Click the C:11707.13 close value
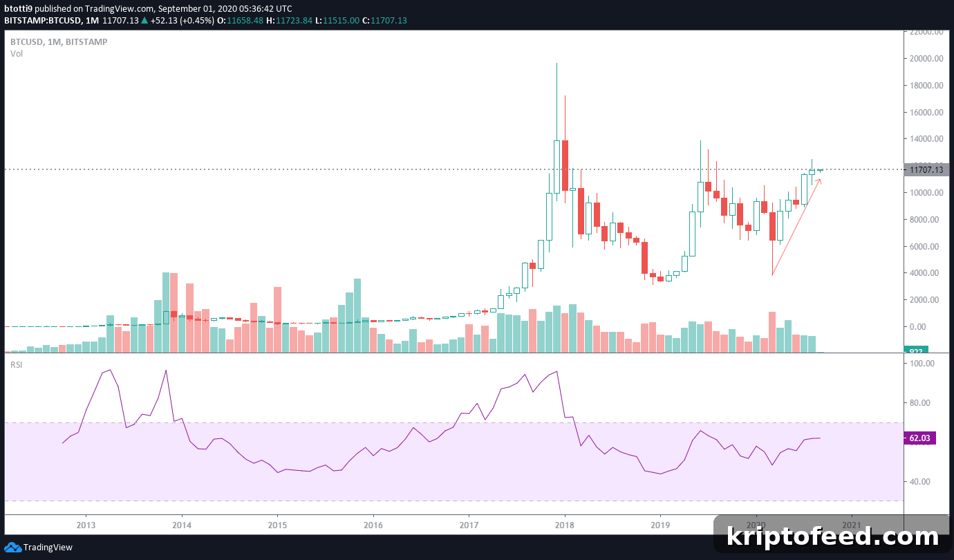Image resolution: width=954 pixels, height=560 pixels. click(x=385, y=21)
